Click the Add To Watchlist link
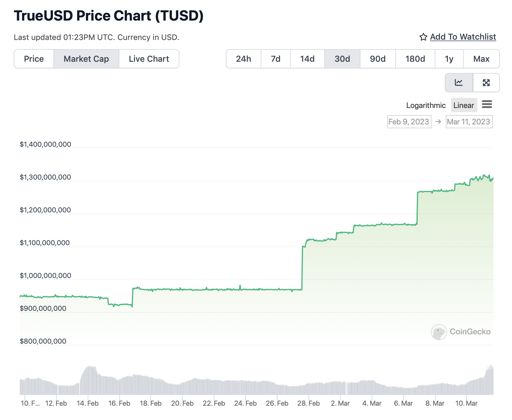 point(463,37)
